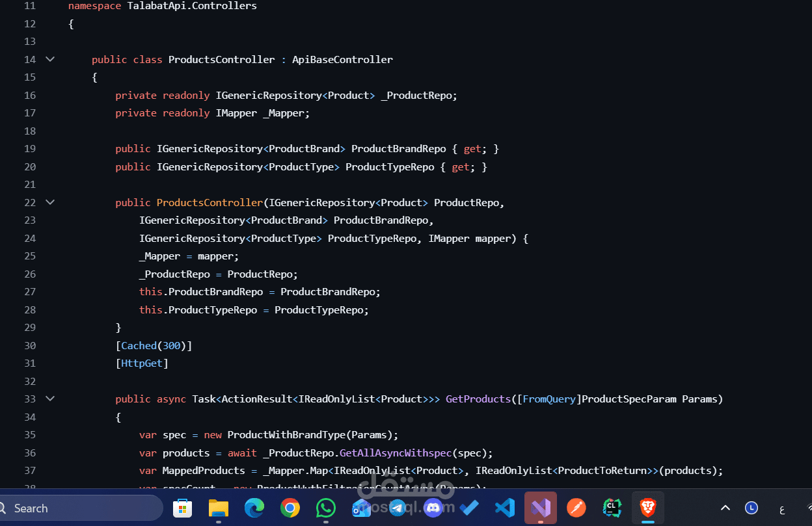Click the clock icon in system tray
812x526 pixels.
(x=751, y=508)
